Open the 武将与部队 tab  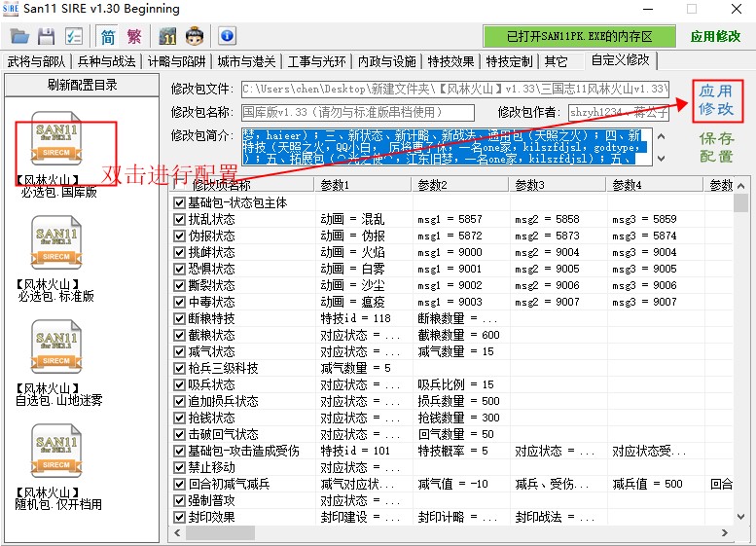pos(36,61)
